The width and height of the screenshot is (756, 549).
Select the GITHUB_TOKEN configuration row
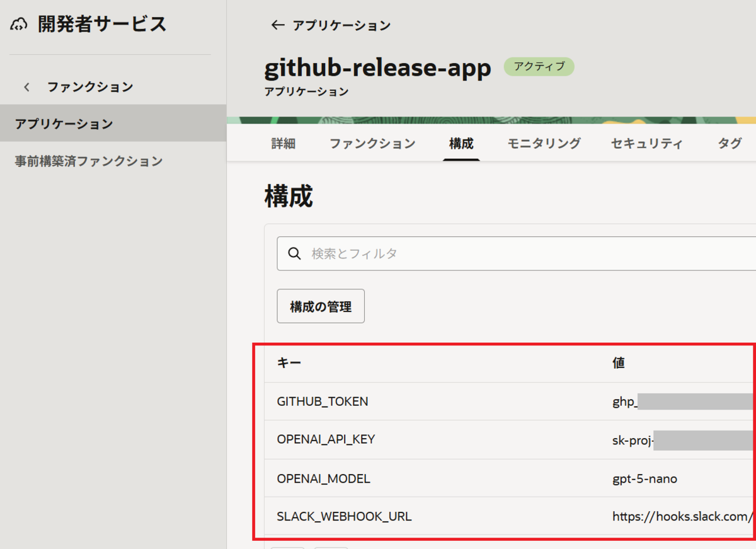pyautogui.click(x=323, y=401)
